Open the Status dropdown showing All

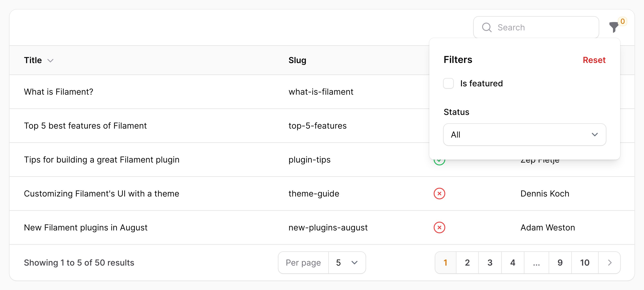click(x=525, y=135)
